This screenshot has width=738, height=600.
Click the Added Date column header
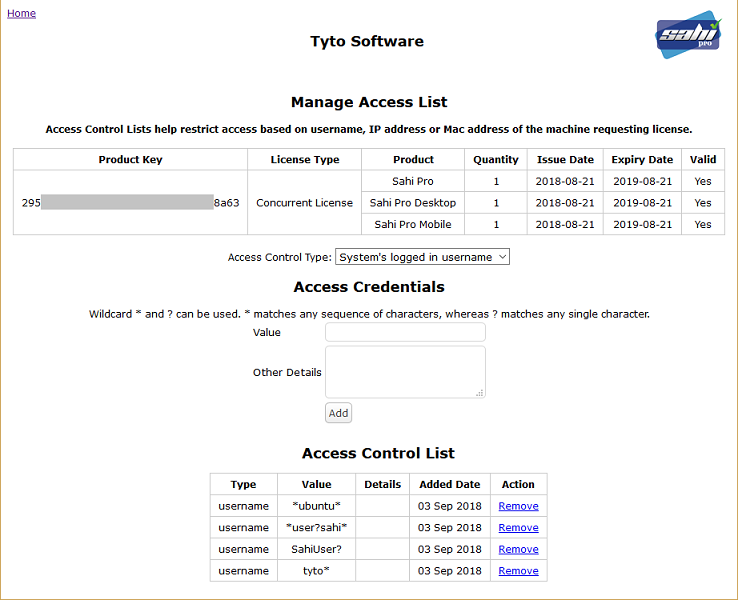449,484
